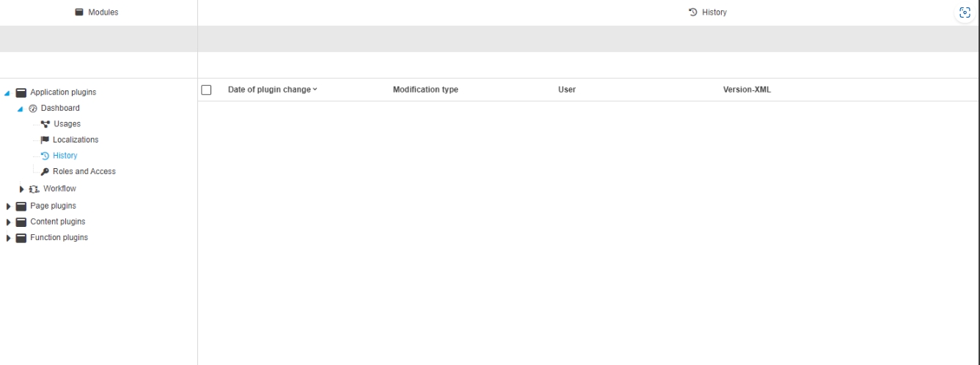Select History in the tree
The height and width of the screenshot is (365, 980).
tap(65, 156)
